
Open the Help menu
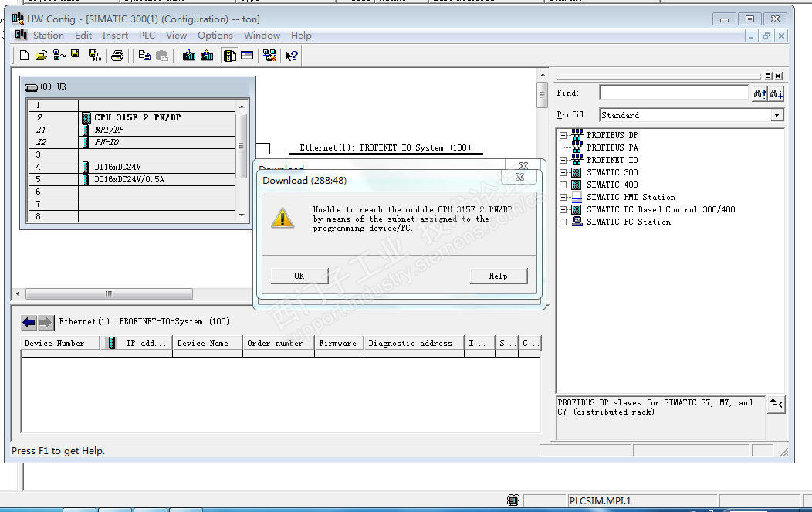(x=301, y=36)
